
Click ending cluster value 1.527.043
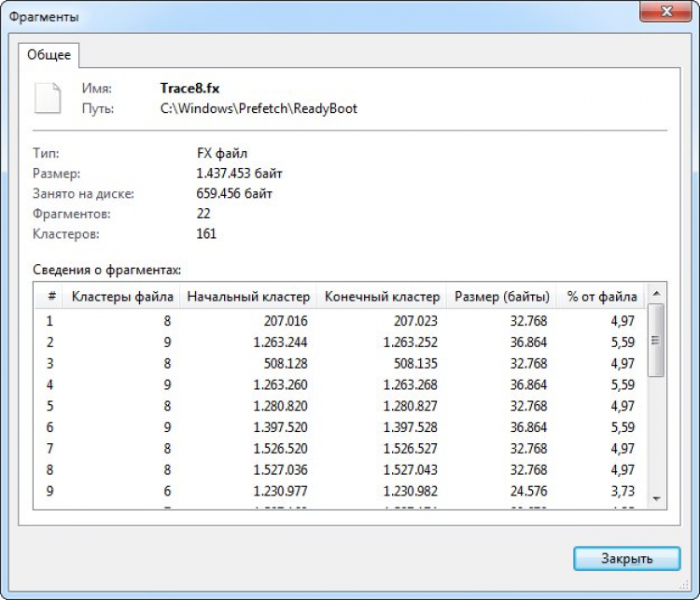[411, 469]
